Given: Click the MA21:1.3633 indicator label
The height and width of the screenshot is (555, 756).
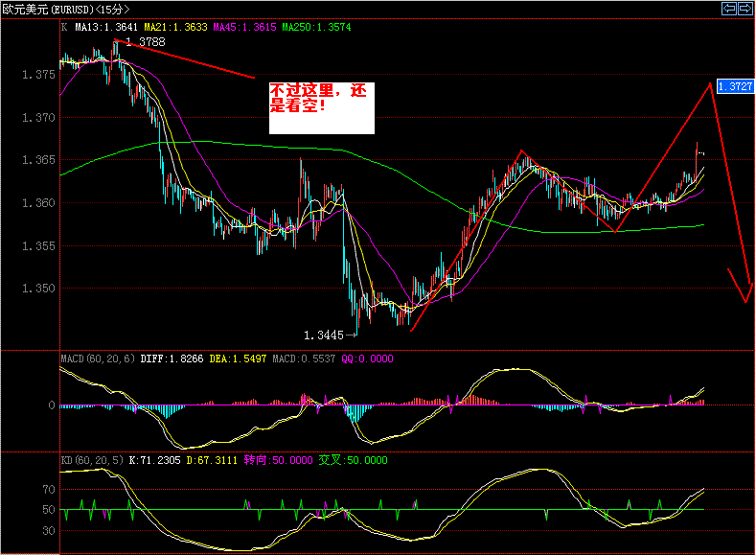Looking at the screenshot, I should pos(175,27).
